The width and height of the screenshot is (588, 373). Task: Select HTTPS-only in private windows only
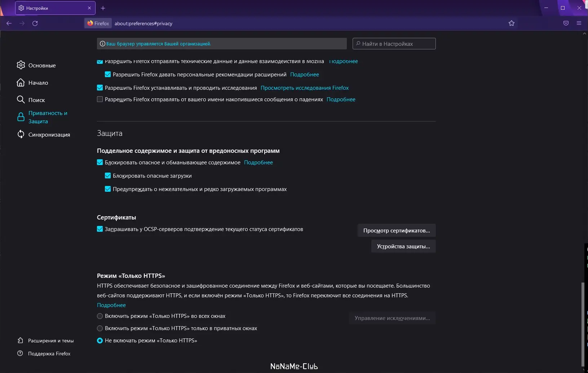(x=100, y=328)
